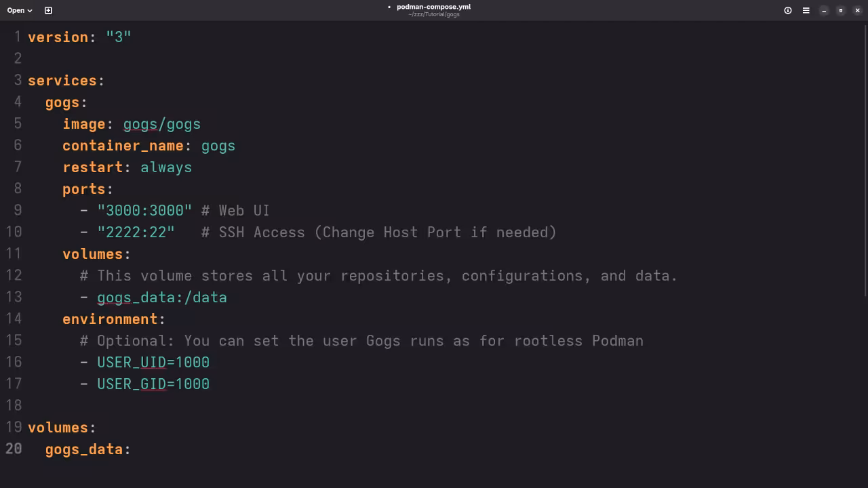Image resolution: width=868 pixels, height=488 pixels.
Task: Click the "3000:3000" Web UI port string
Action: click(x=144, y=210)
